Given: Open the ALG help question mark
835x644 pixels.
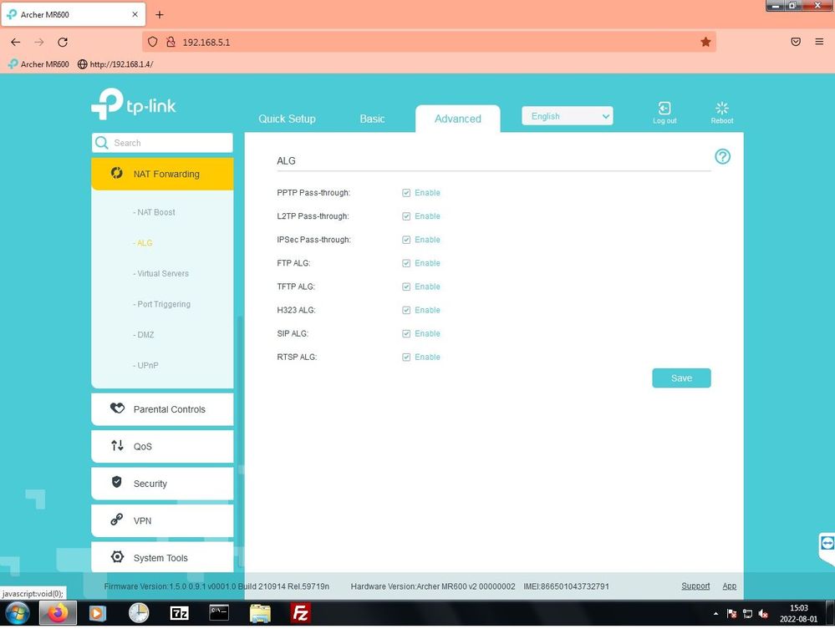Looking at the screenshot, I should coord(723,157).
